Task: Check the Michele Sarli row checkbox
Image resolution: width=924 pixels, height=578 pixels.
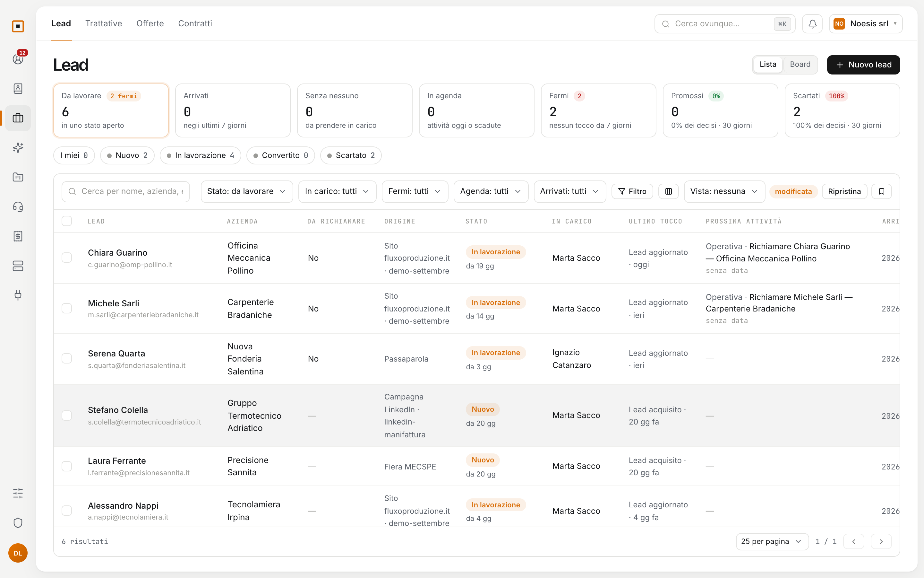Action: coord(67,309)
